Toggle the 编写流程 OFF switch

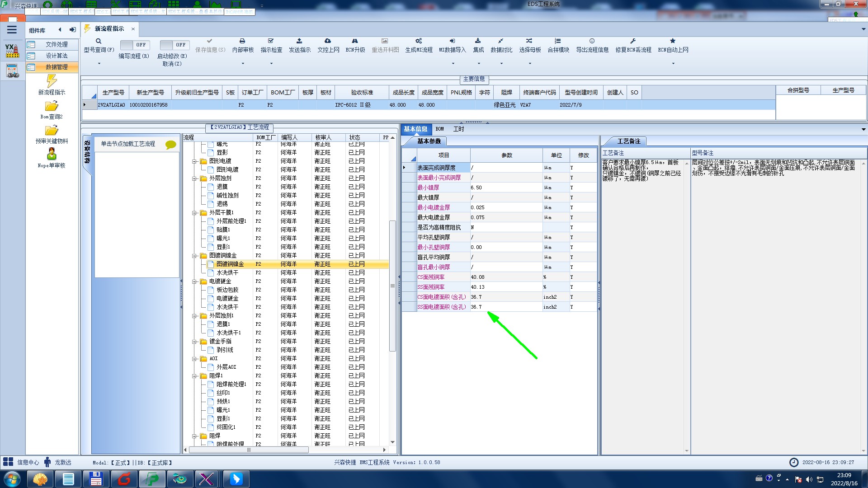coord(134,45)
